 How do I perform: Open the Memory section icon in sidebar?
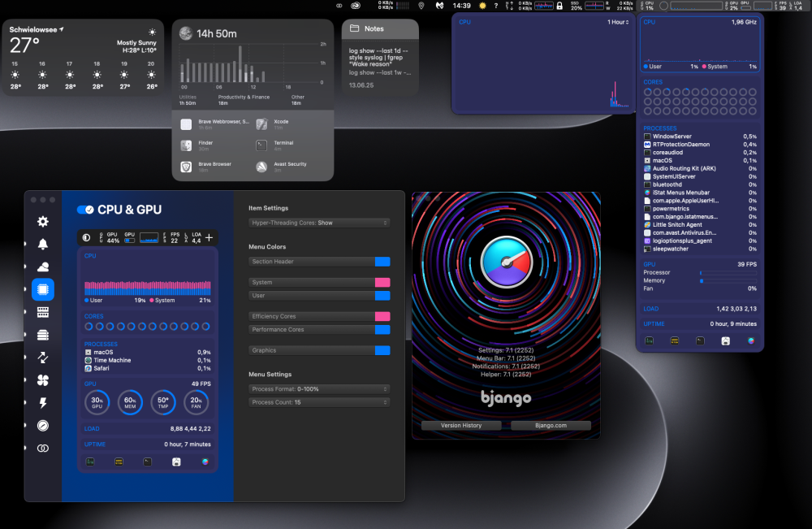[43, 312]
